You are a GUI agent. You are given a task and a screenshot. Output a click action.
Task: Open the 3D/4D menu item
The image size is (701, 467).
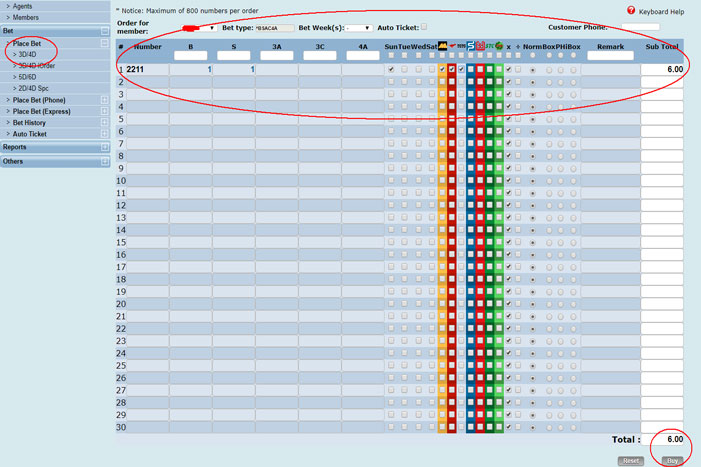click(x=28, y=54)
